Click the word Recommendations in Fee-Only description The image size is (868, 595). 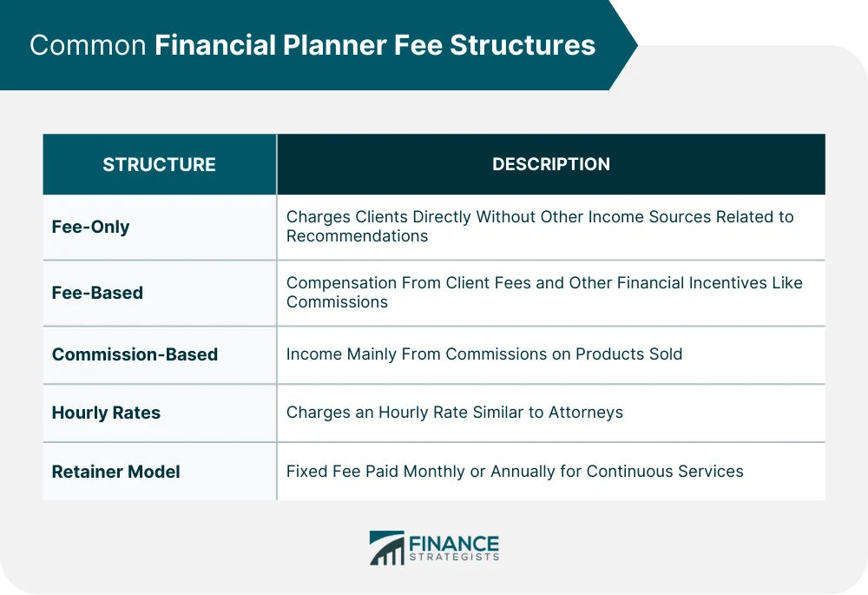click(x=357, y=236)
